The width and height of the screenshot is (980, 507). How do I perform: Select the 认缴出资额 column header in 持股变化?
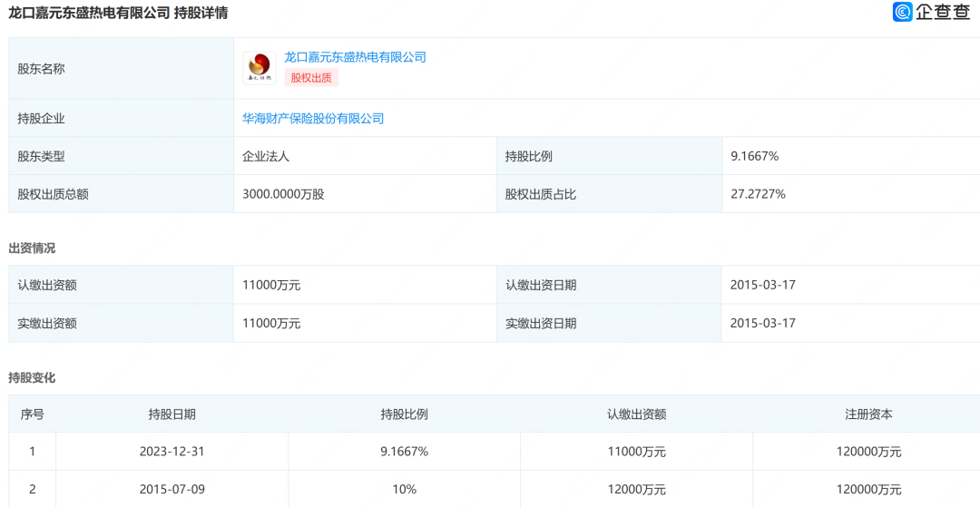point(636,414)
